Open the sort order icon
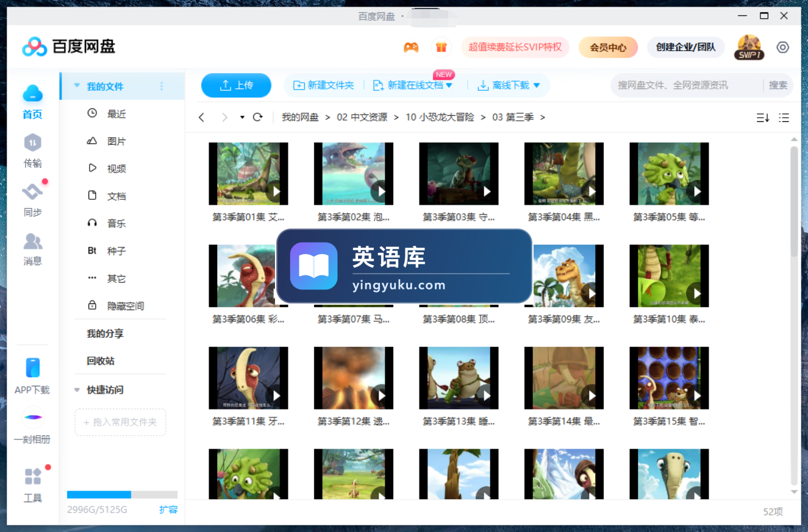Viewport: 808px width, 532px height. point(763,118)
